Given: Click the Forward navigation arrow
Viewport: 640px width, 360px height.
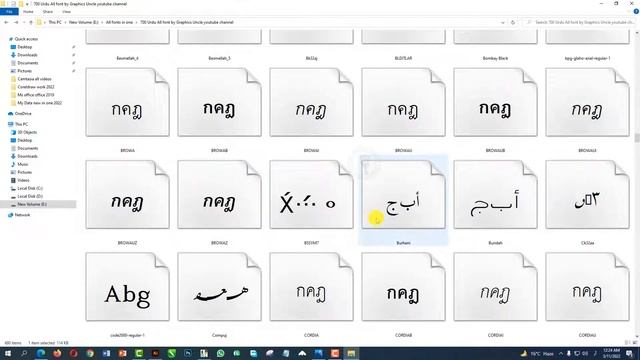Looking at the screenshot, I should [x=16, y=22].
